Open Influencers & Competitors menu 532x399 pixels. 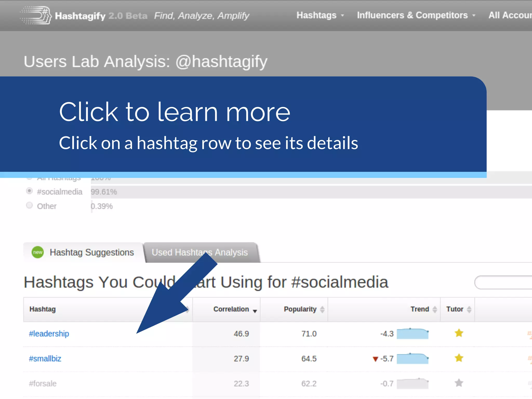coord(416,15)
